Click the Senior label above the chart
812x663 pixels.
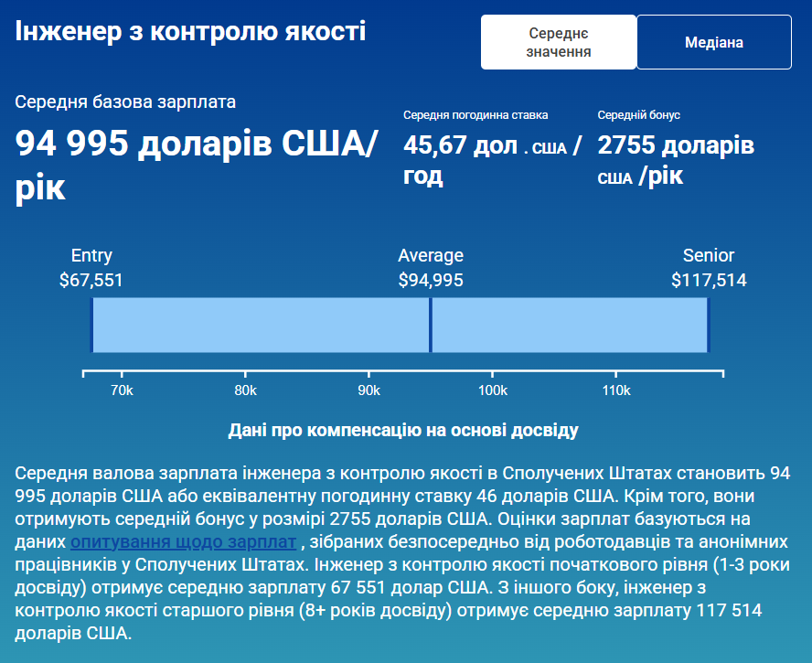click(709, 256)
